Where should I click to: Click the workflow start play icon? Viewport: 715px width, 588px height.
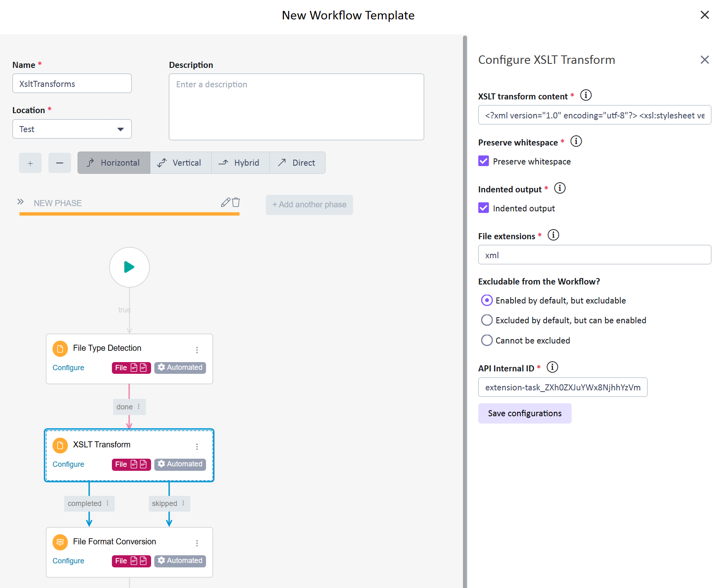pyautogui.click(x=129, y=267)
